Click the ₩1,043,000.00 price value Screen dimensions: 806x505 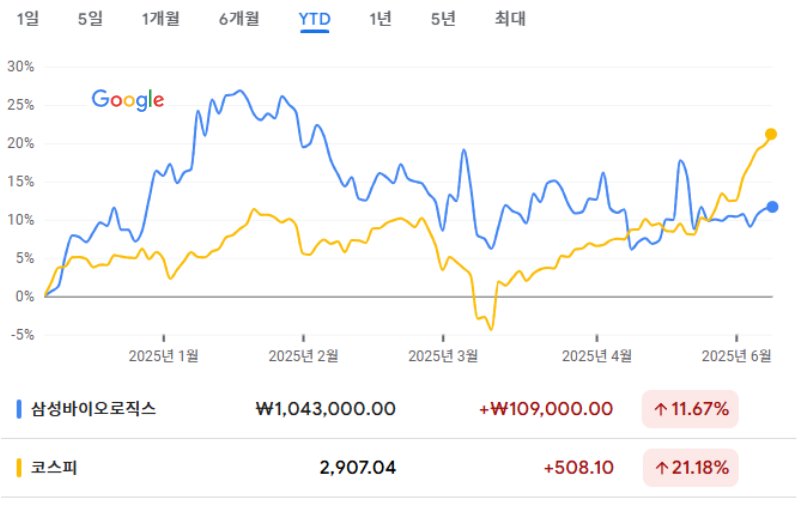tap(326, 409)
